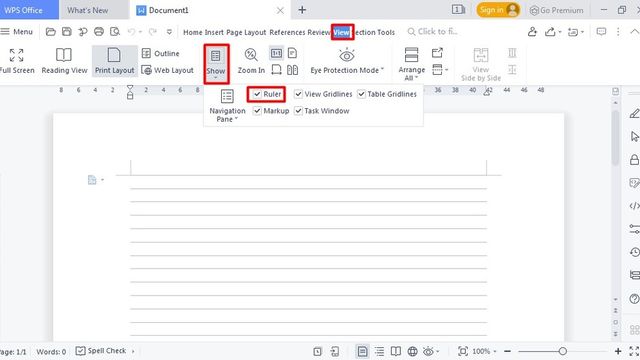This screenshot has height=360, width=640.
Task: Click the Spell Check status bar item
Action: coord(101,351)
